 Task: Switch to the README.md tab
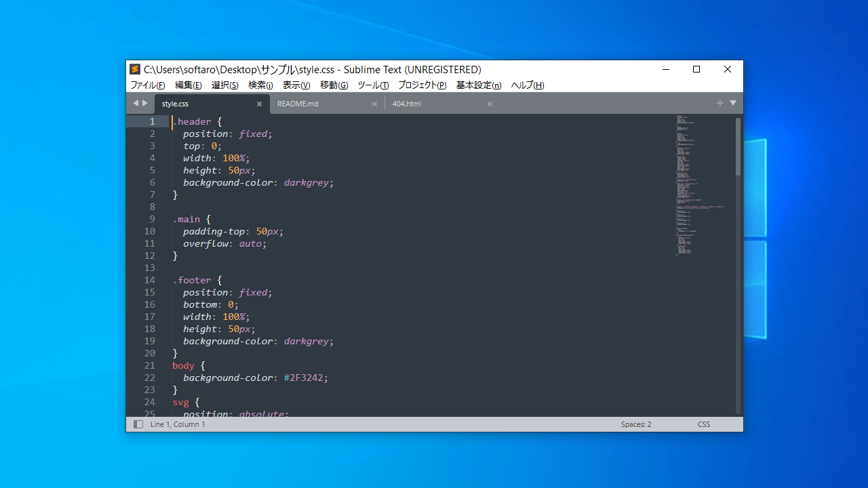click(328, 104)
